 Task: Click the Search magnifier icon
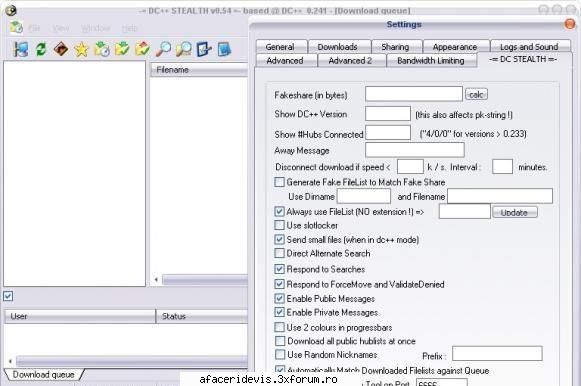[x=163, y=49]
